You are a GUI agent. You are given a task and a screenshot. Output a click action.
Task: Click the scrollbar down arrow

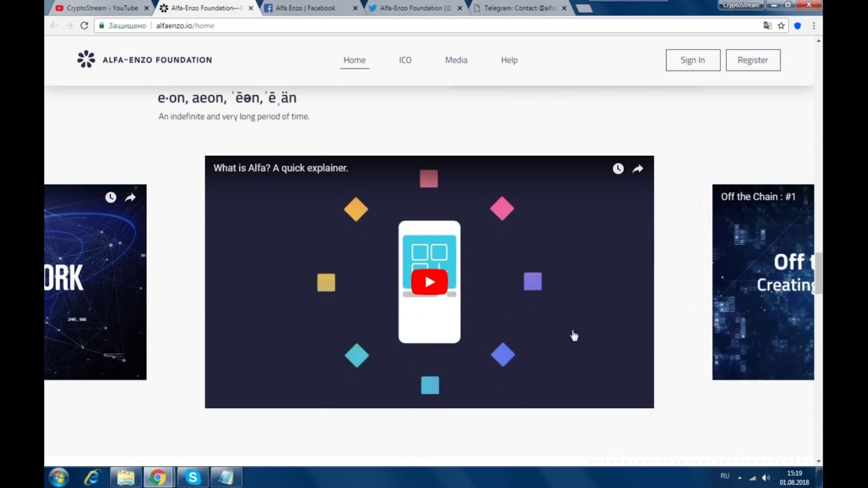819,462
